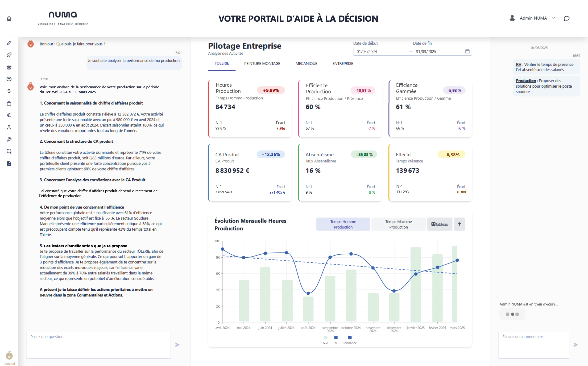Focus the Posez une question field
Viewport: 588px width, 366px height.
click(98, 345)
